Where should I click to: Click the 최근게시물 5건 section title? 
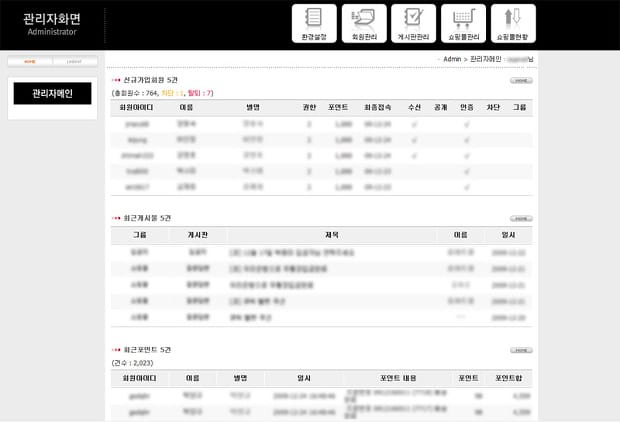[147, 218]
